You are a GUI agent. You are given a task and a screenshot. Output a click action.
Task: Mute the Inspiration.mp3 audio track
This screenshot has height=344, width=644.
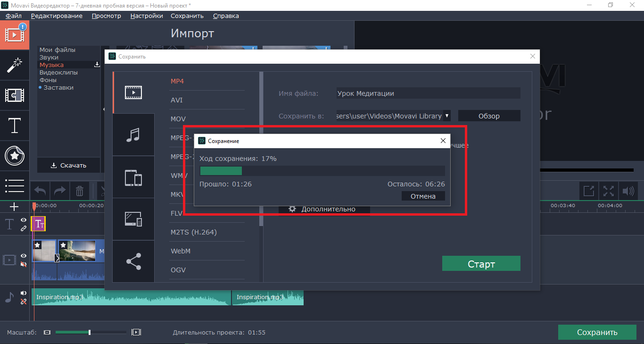coord(24,293)
